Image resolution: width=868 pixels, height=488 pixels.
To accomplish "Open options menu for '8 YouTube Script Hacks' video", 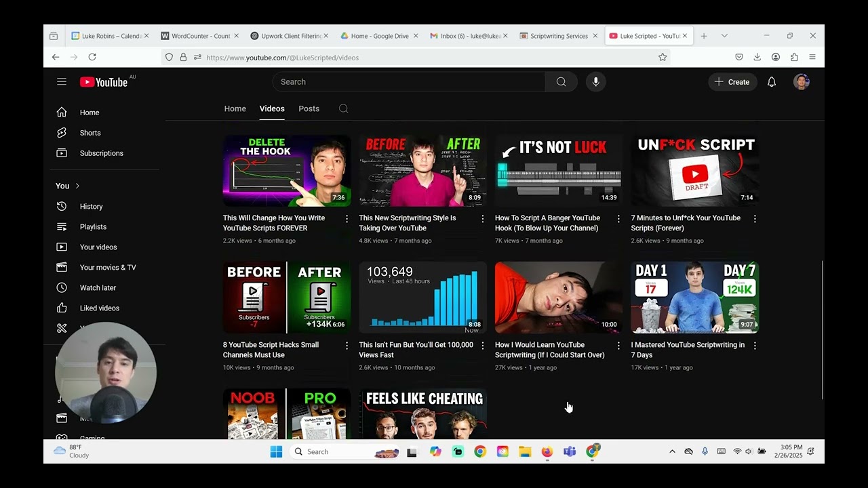I will coord(347,346).
